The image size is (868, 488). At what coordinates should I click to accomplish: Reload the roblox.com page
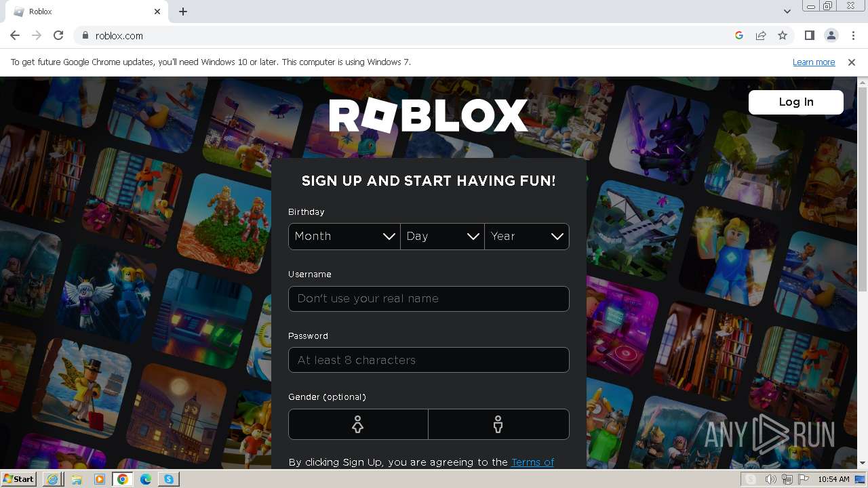click(x=58, y=35)
